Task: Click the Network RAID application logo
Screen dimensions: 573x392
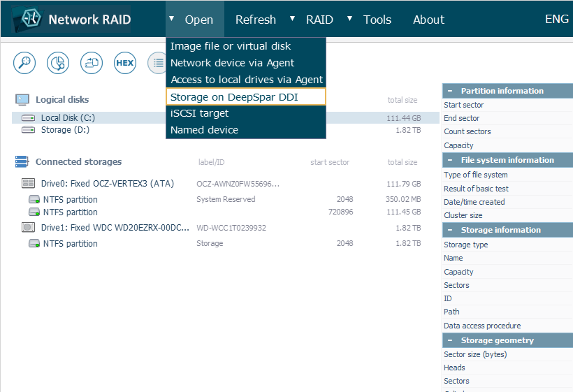Action: pyautogui.click(x=28, y=20)
